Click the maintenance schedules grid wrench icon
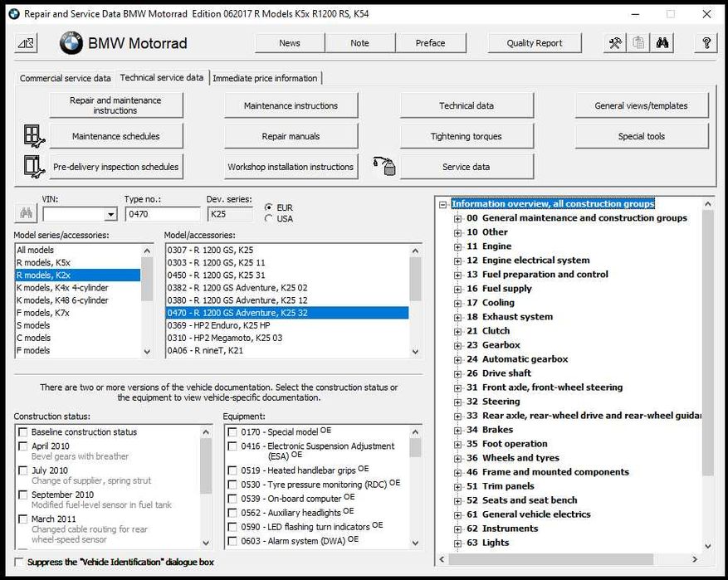The width and height of the screenshot is (728, 580). (34, 136)
